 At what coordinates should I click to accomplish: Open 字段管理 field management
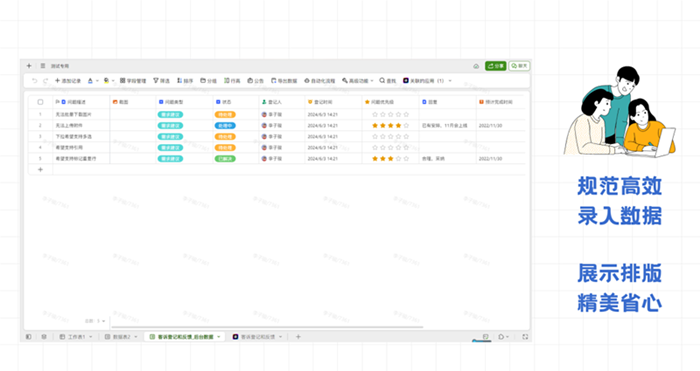133,81
